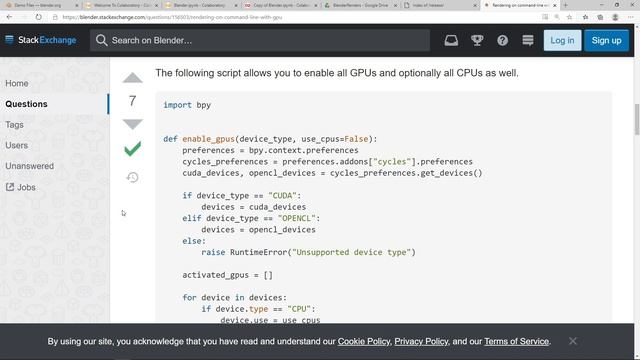The width and height of the screenshot is (640, 360).
Task: Click the 'activated_gpus = []' code line
Action: click(227, 275)
